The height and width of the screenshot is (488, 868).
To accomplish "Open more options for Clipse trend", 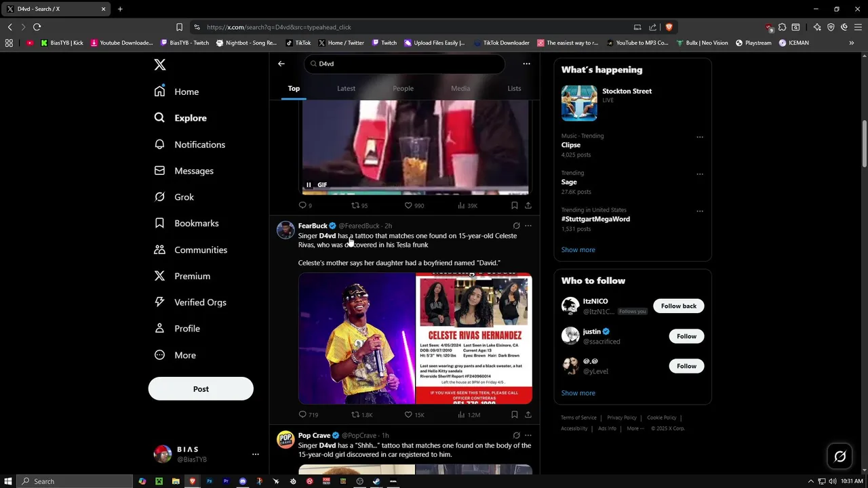I will [700, 137].
